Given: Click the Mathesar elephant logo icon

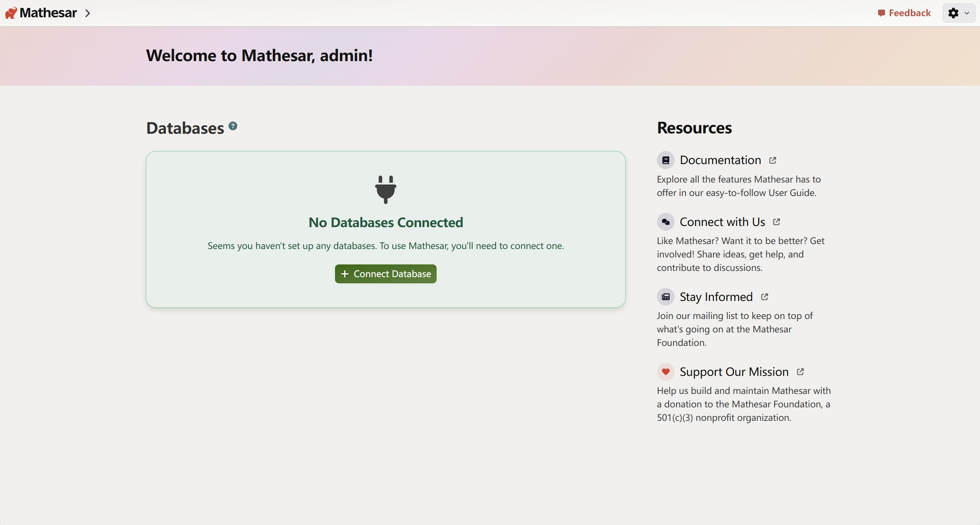Looking at the screenshot, I should tap(11, 13).
